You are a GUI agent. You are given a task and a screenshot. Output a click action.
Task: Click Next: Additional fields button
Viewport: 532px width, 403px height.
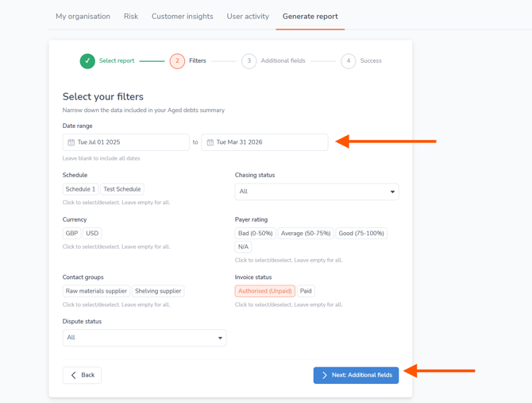click(356, 375)
